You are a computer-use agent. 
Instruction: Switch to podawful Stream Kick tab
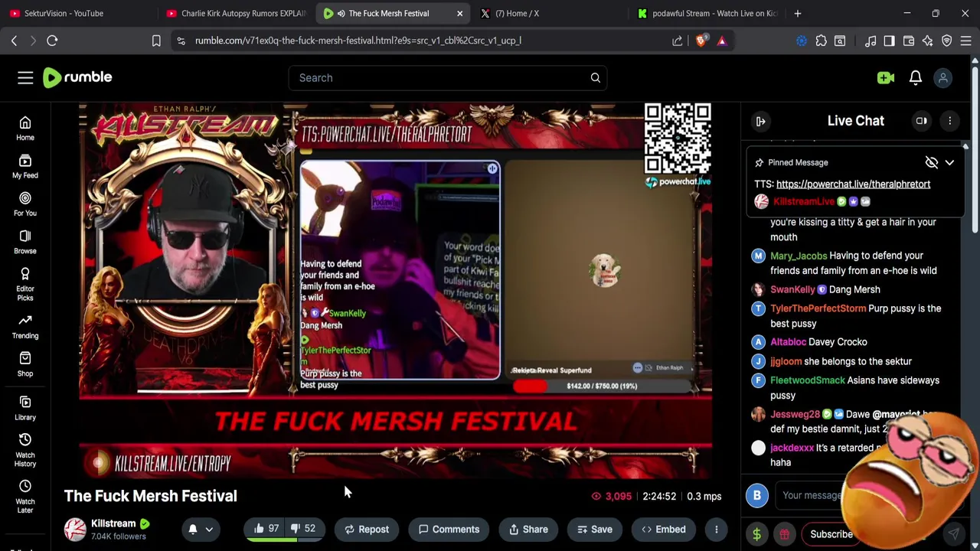pyautogui.click(x=707, y=13)
